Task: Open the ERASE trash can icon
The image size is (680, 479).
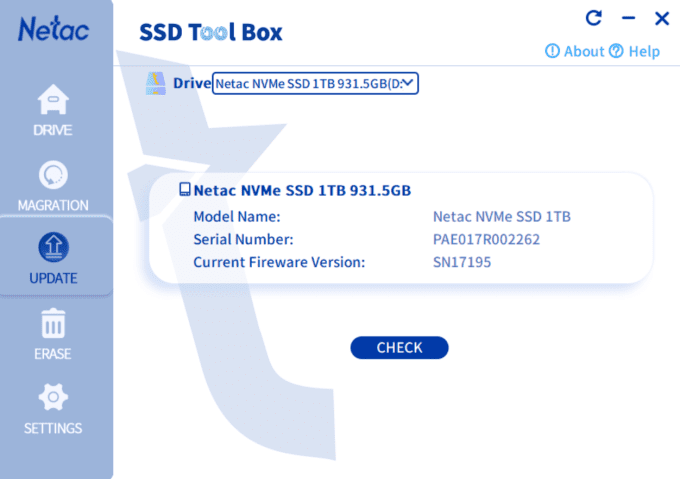Action: click(x=53, y=323)
